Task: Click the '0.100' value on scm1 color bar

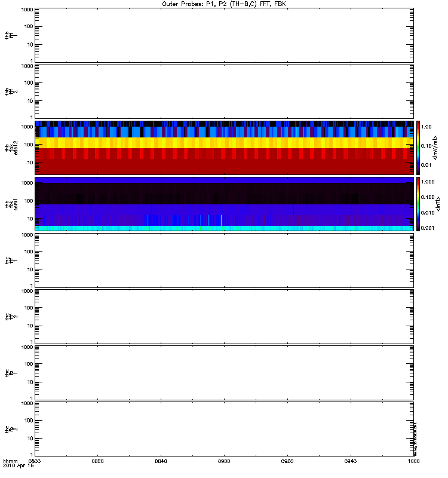Action: (428, 197)
